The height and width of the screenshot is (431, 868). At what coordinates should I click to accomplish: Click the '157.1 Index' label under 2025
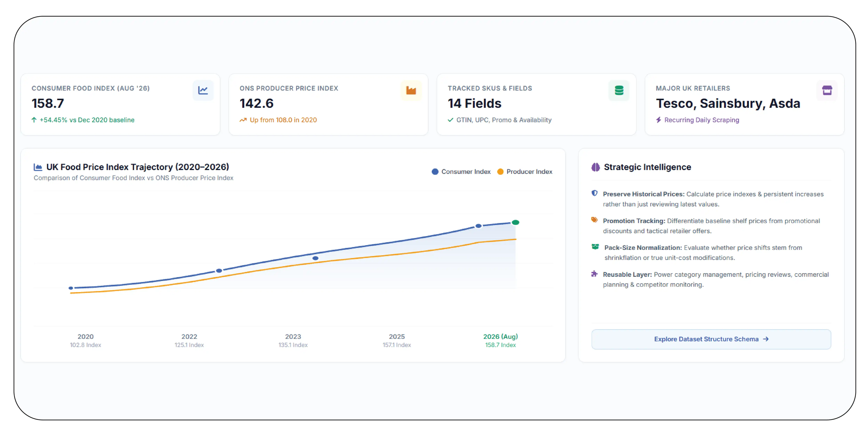point(397,345)
